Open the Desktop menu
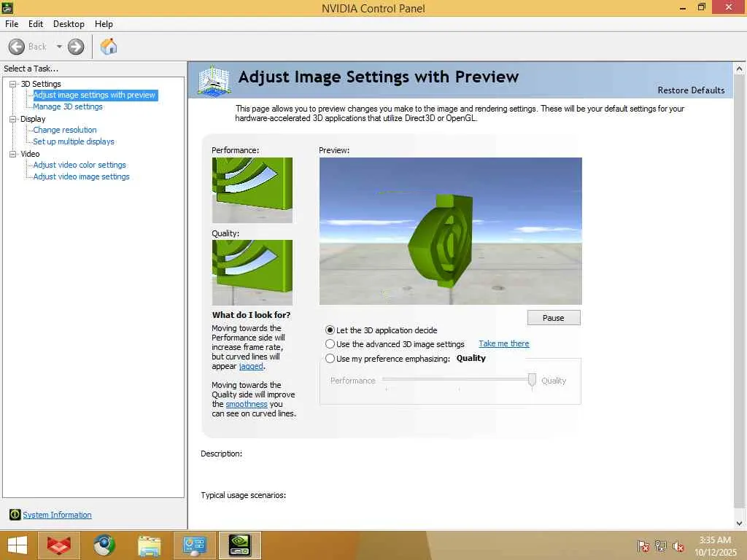The width and height of the screenshot is (747, 560). [x=69, y=24]
